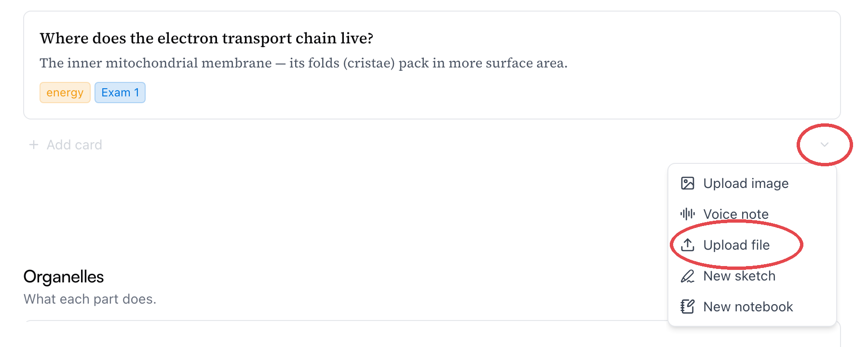Click the 'What each part does.' description

(90, 299)
